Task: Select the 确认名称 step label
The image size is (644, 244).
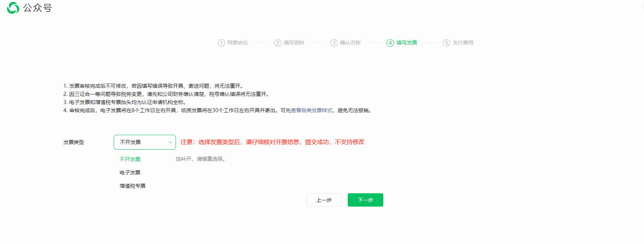Action: 350,43
